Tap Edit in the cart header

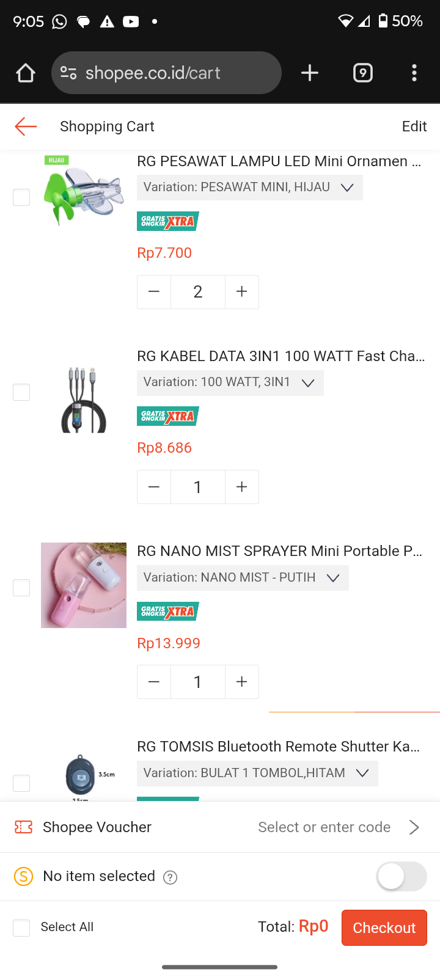pyautogui.click(x=414, y=126)
